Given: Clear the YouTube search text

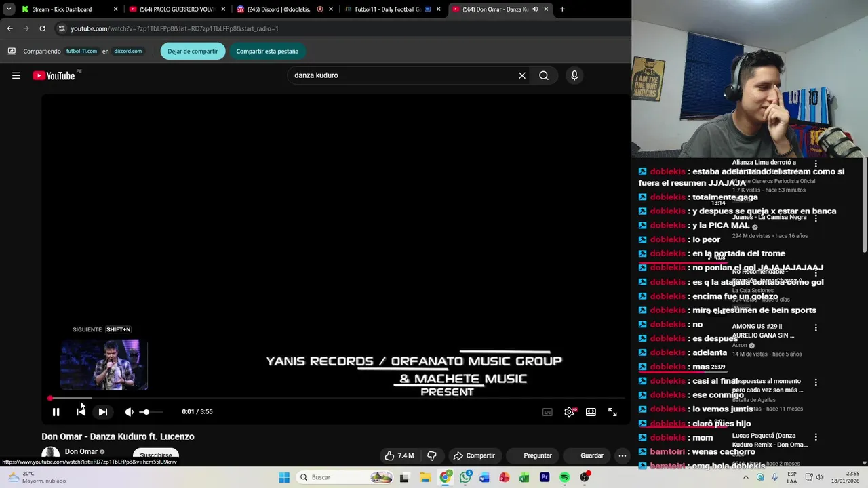Looking at the screenshot, I should (x=522, y=75).
